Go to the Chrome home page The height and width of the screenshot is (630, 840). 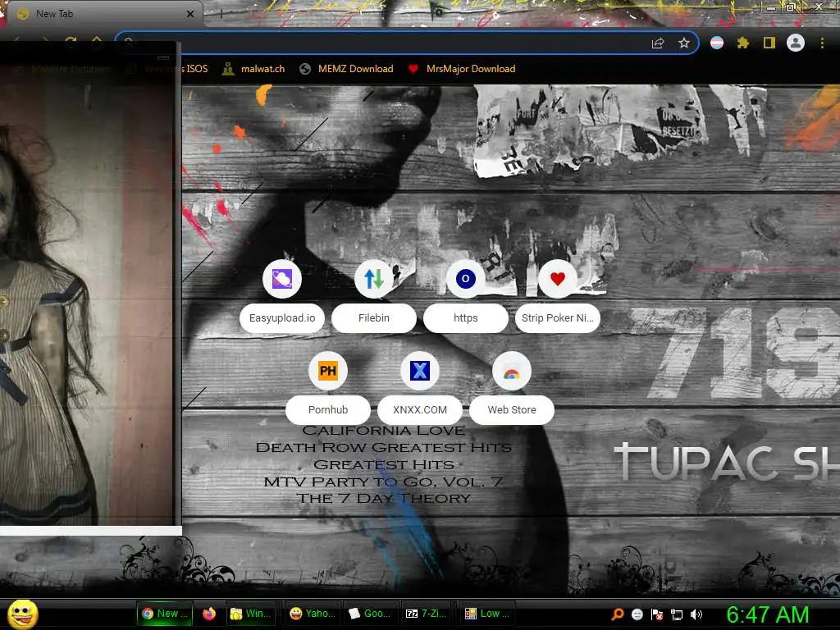(x=97, y=41)
